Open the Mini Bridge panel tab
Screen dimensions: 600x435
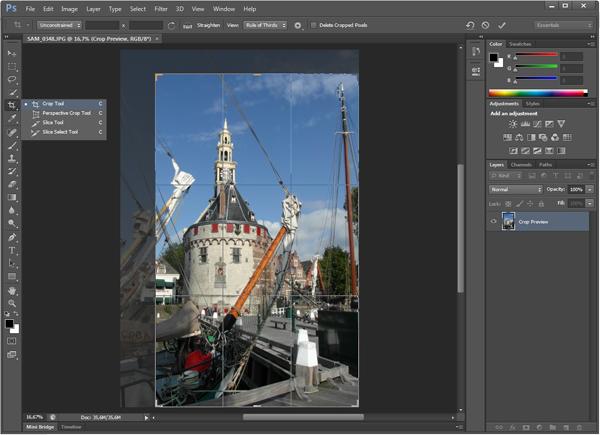click(x=40, y=427)
